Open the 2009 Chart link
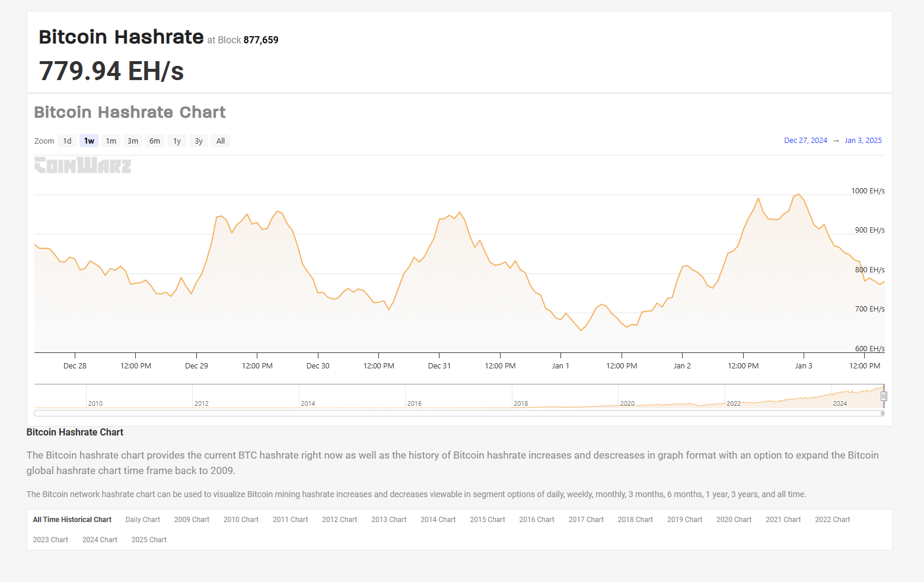The height and width of the screenshot is (582, 924). tap(192, 520)
